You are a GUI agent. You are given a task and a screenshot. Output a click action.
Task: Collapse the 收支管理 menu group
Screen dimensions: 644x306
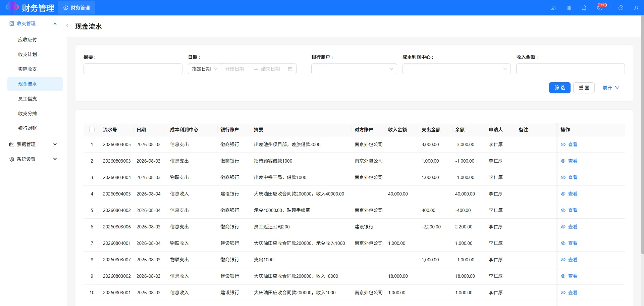pyautogui.click(x=55, y=24)
